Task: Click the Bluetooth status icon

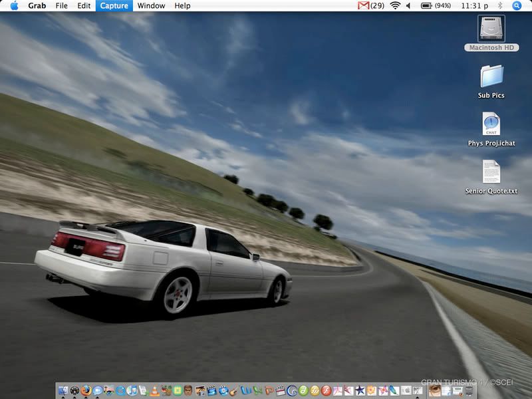Action: click(x=500, y=6)
